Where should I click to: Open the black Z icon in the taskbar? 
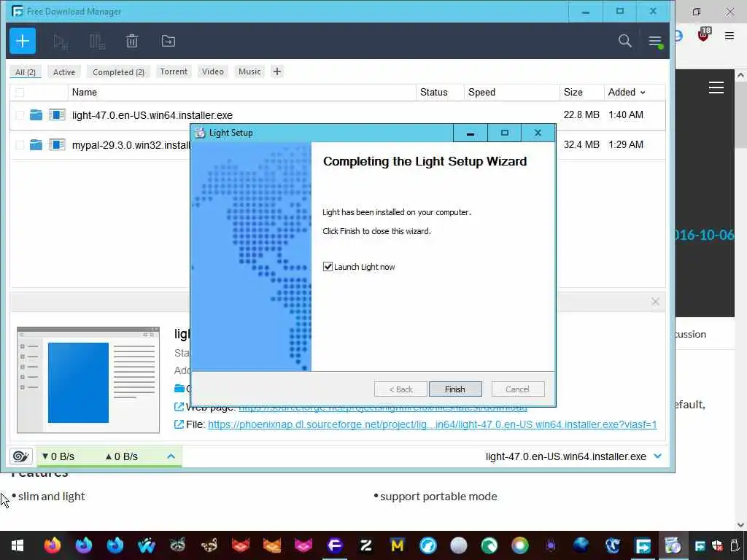(366, 545)
